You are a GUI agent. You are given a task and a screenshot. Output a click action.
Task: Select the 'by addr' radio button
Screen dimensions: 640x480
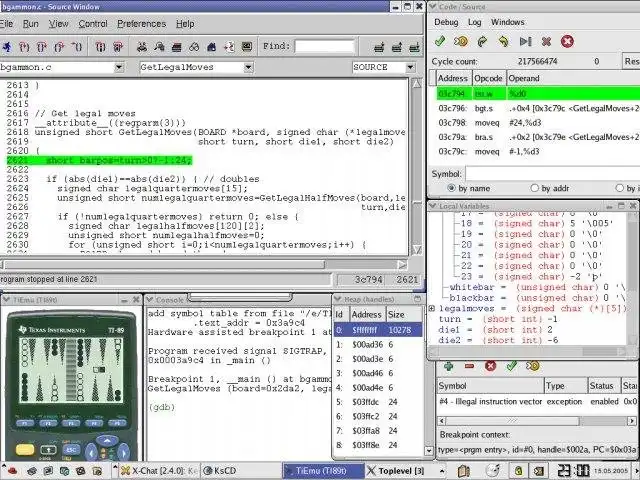[534, 188]
